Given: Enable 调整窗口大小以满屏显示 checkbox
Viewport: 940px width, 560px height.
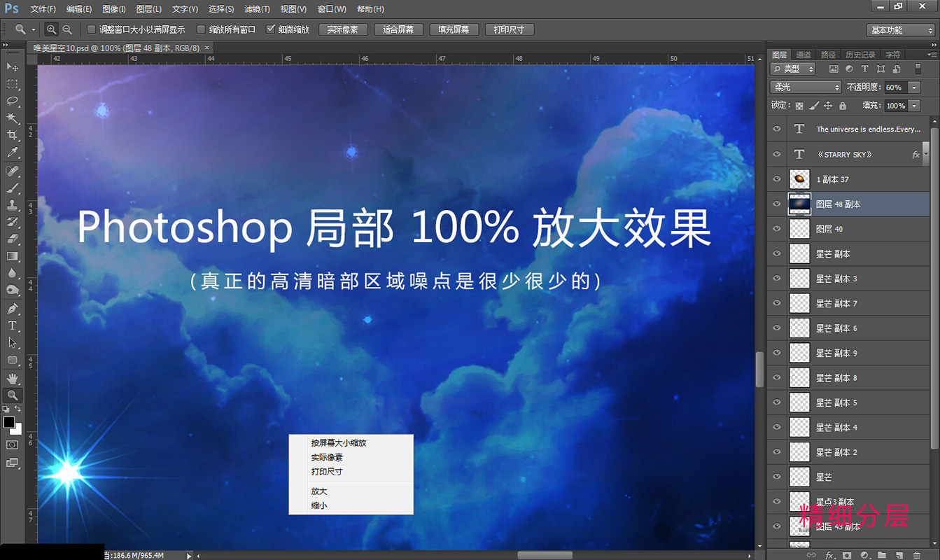Looking at the screenshot, I should 91,29.
